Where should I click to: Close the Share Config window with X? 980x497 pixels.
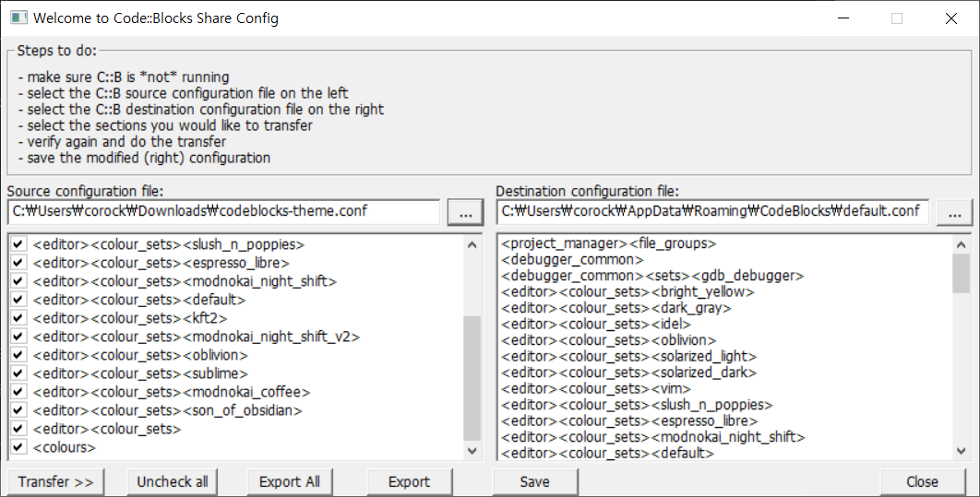tap(951, 18)
